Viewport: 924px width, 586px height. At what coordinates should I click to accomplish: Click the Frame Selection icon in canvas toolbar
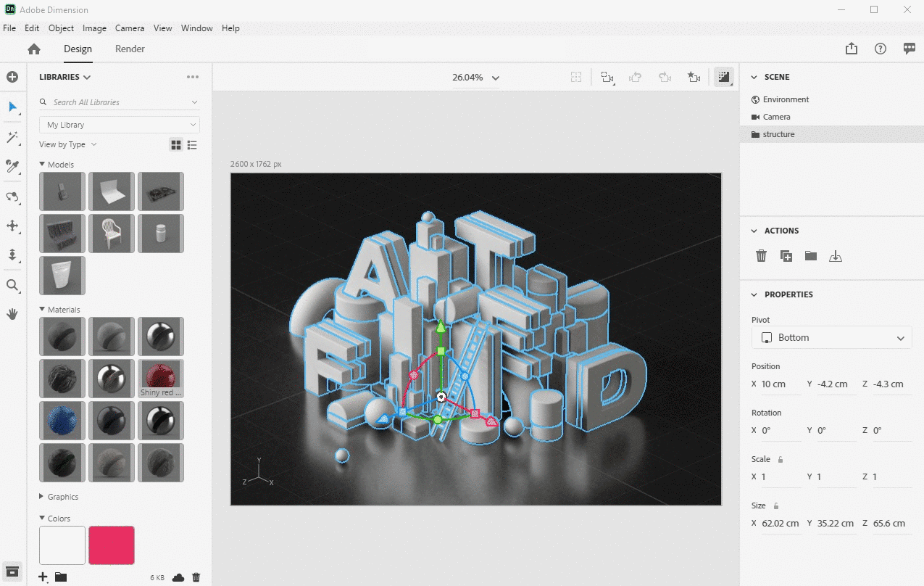click(x=607, y=77)
